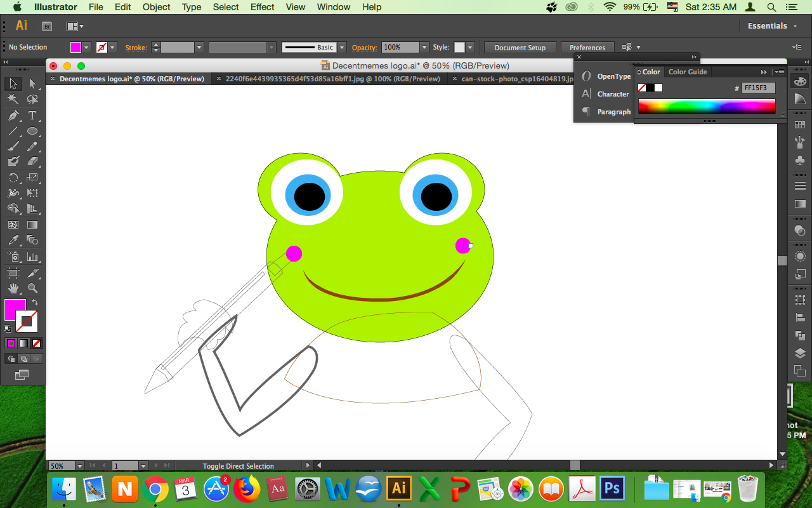Go to Adobe Bridge via Br icon

point(47,26)
